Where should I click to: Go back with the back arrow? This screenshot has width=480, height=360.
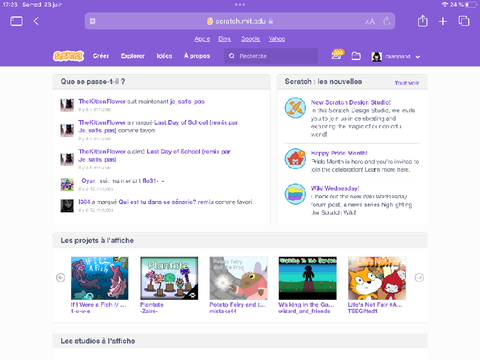point(36,21)
